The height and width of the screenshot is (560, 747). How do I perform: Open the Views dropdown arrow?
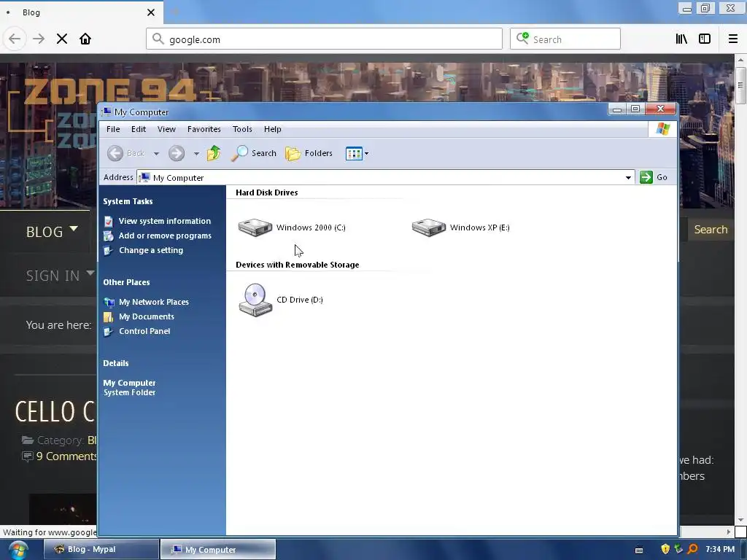pyautogui.click(x=366, y=154)
